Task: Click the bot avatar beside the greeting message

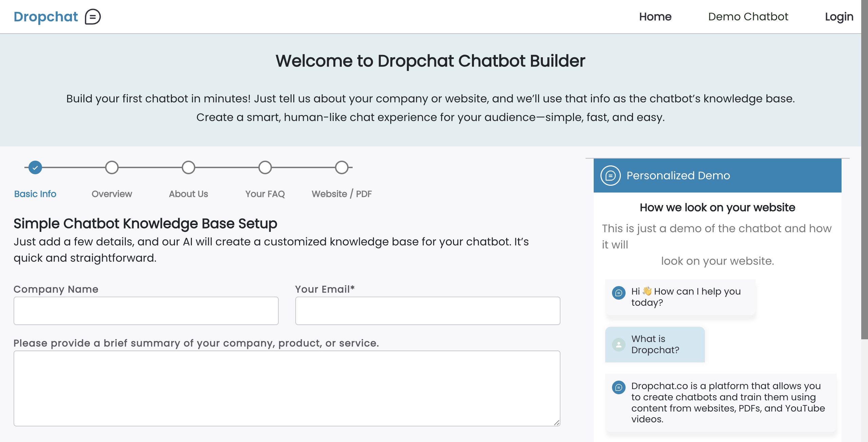Action: click(x=618, y=293)
